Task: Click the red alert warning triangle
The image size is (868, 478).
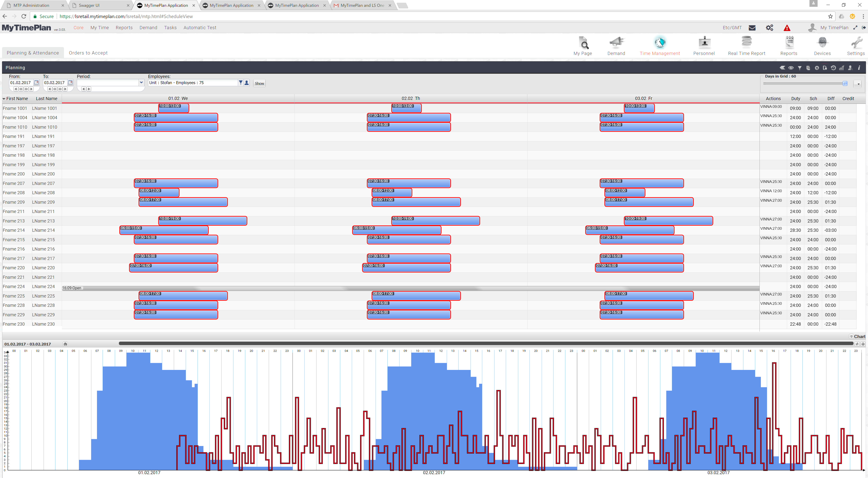Action: (787, 28)
